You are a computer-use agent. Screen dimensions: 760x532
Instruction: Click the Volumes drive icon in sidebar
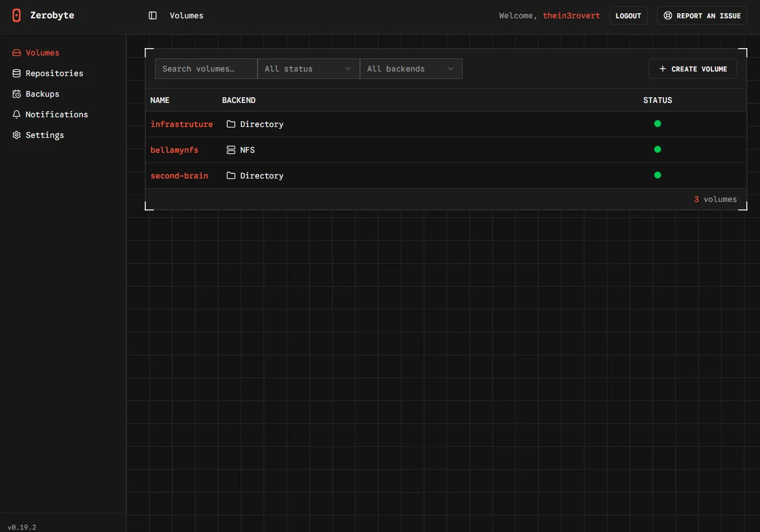point(17,53)
